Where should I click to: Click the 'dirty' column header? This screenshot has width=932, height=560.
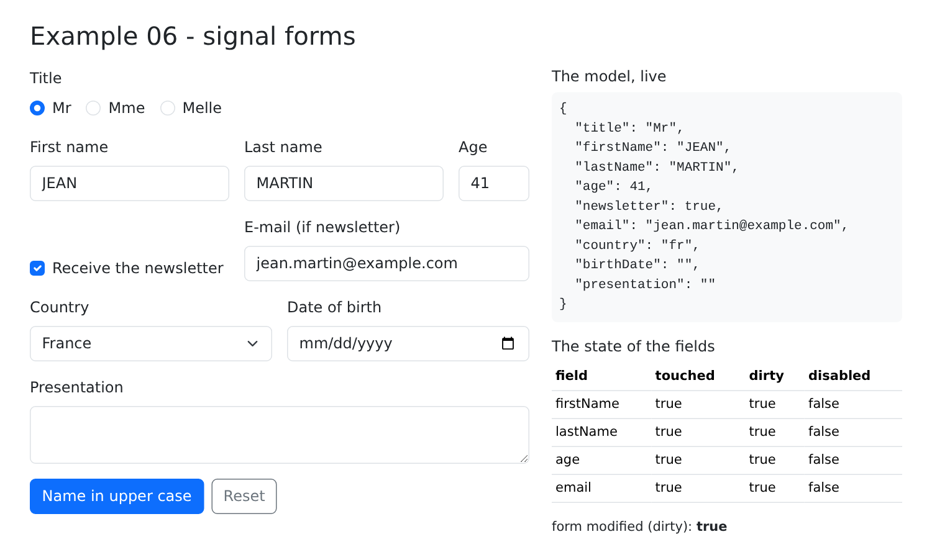[766, 376]
